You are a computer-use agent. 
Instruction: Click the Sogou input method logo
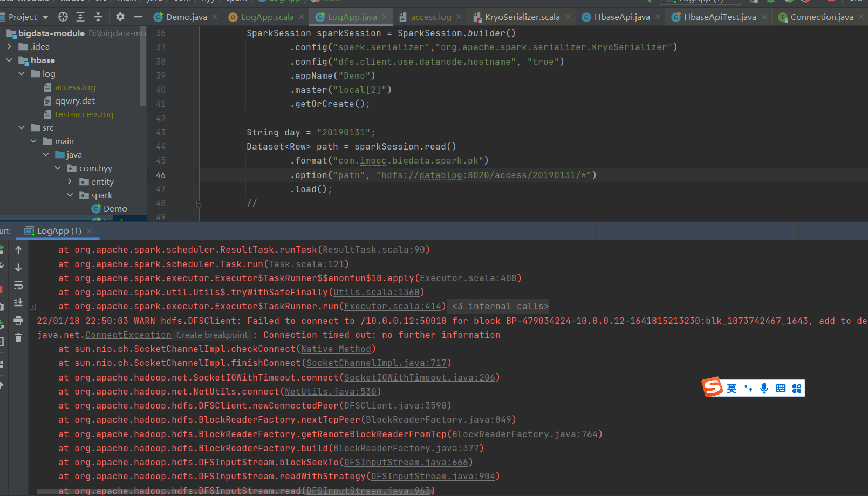click(x=712, y=387)
